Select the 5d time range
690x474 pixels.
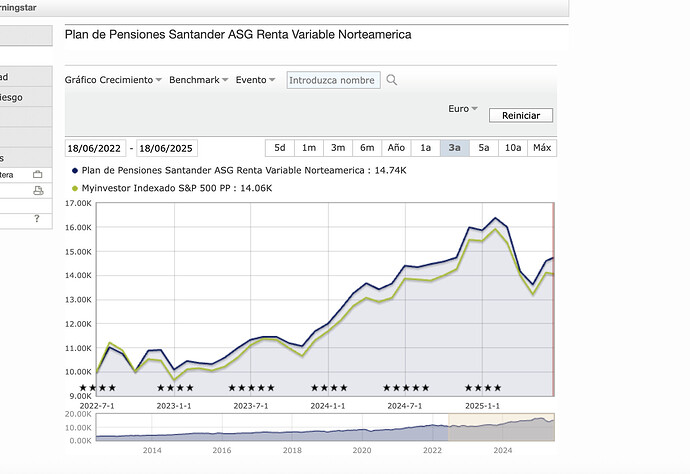pos(280,148)
